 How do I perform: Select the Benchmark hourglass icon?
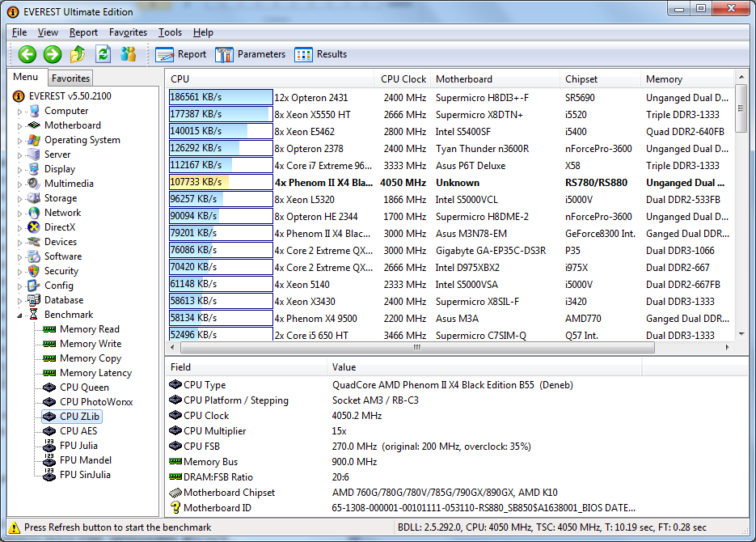[34, 315]
